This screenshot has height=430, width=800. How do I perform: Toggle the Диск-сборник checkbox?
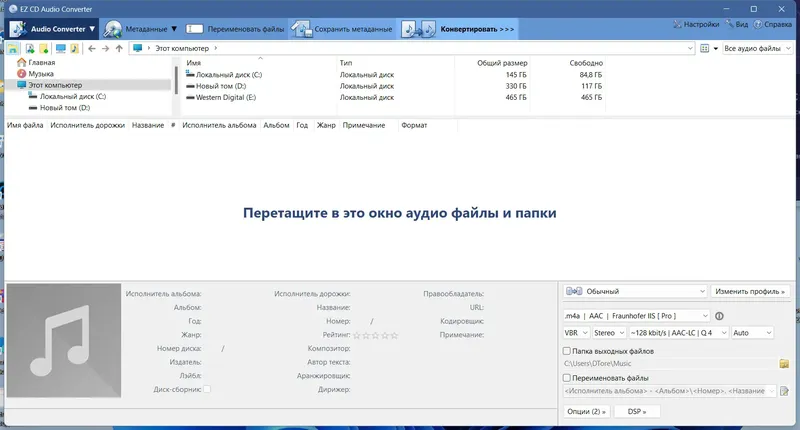point(207,389)
